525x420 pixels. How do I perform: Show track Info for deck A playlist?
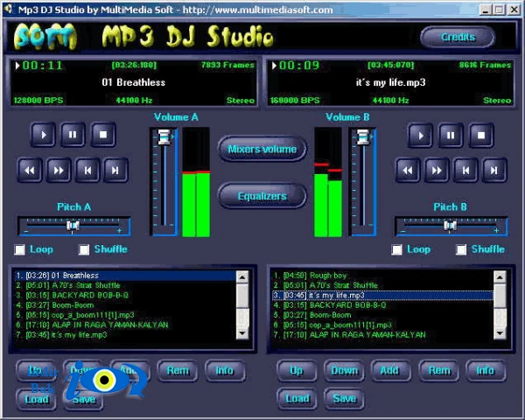point(225,370)
